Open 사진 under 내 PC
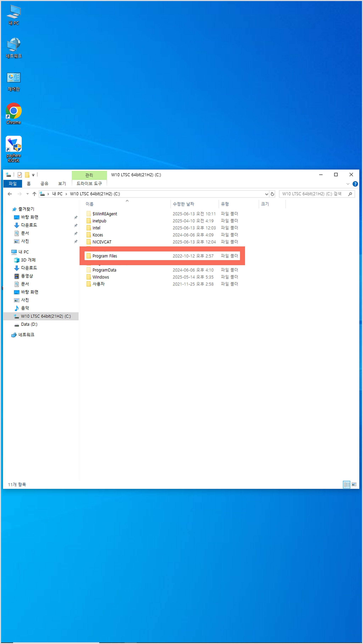Screen dimensions: 363x644 pyautogui.click(x=25, y=300)
